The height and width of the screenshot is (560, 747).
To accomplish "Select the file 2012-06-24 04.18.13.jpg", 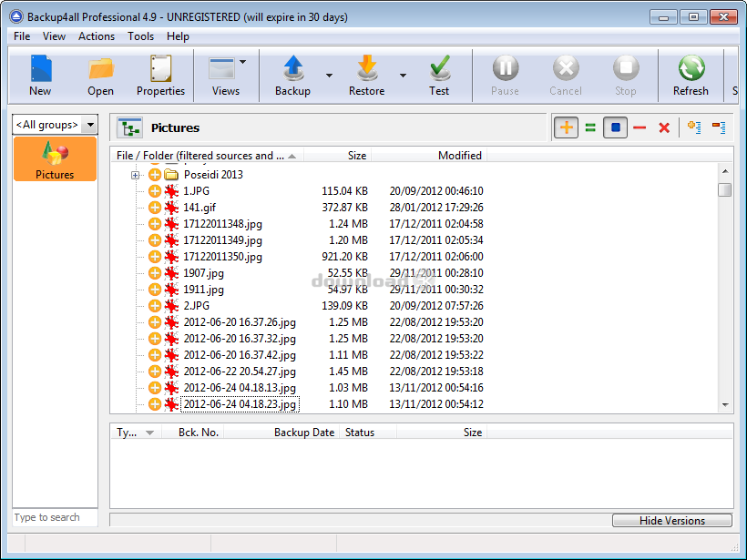I will 240,388.
